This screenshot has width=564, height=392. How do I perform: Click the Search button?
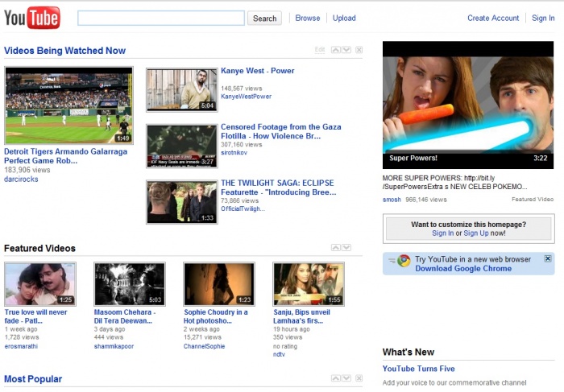(264, 19)
